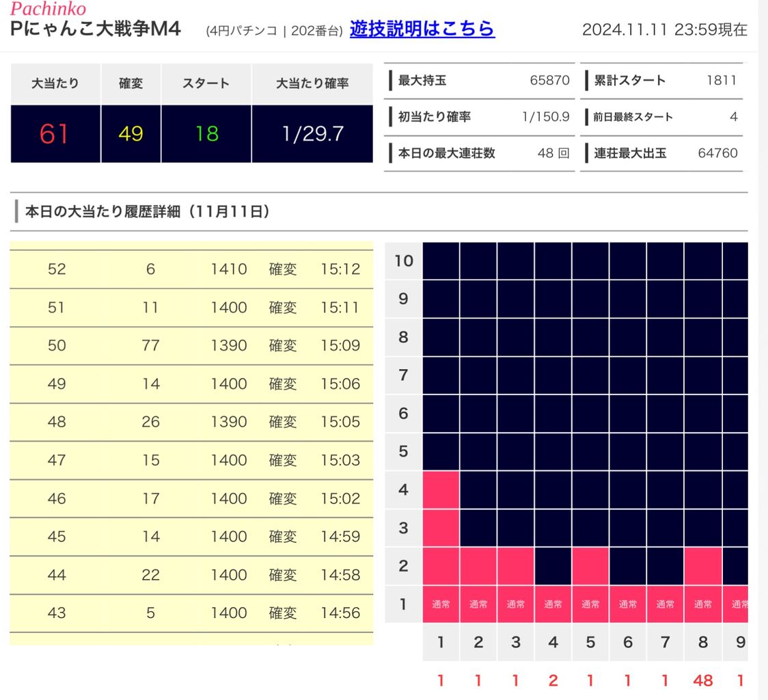Click the 確変 column header
Screen dimensions: 768x700
click(x=131, y=83)
